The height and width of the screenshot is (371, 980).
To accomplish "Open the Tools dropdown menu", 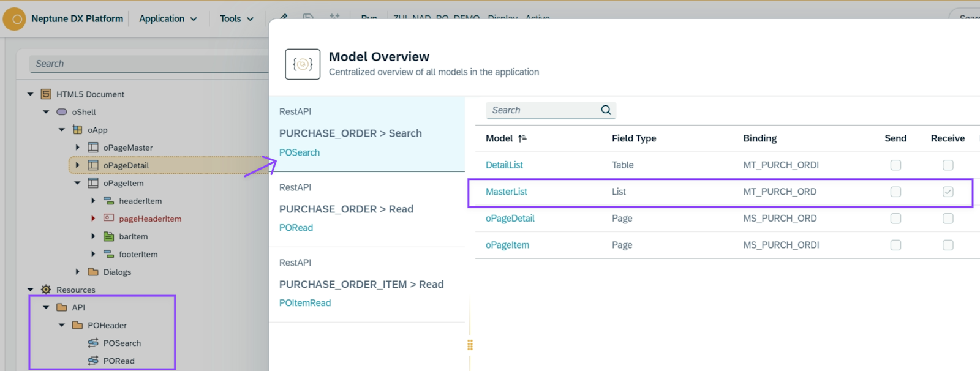I will pos(236,19).
